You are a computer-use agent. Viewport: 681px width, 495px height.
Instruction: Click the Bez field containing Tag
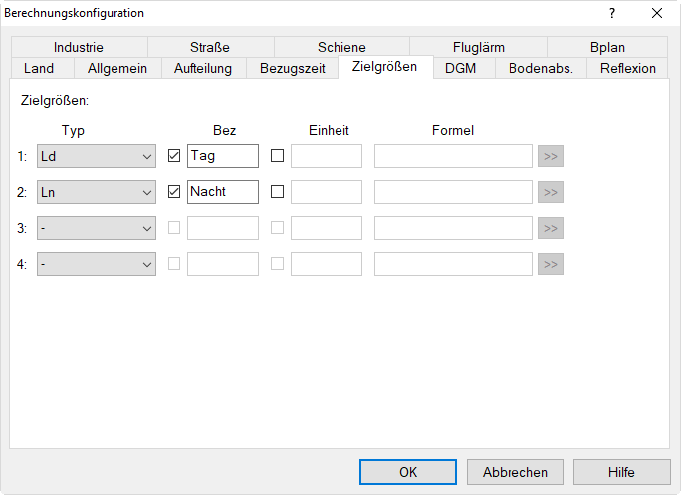point(223,156)
